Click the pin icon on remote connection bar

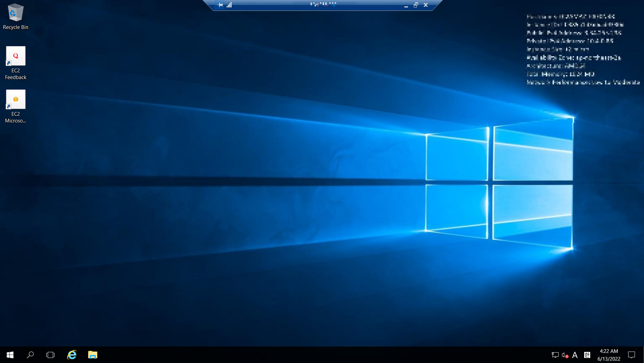click(x=220, y=5)
